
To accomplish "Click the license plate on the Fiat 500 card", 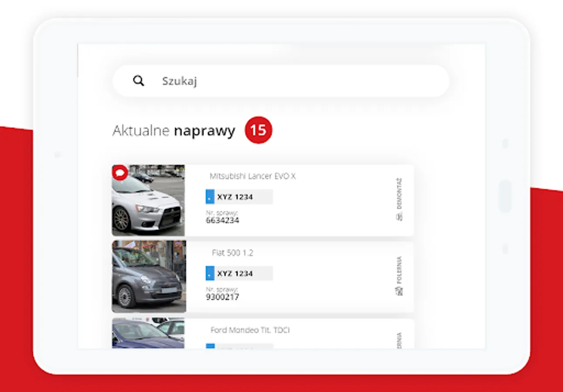I will tap(239, 274).
